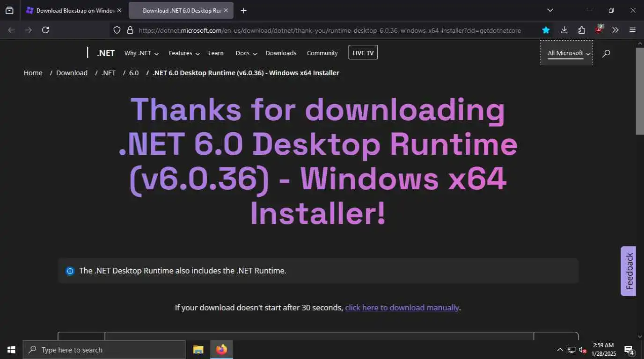Open the uBlock Origin extension icon
This screenshot has width=644, height=359.
tap(599, 30)
